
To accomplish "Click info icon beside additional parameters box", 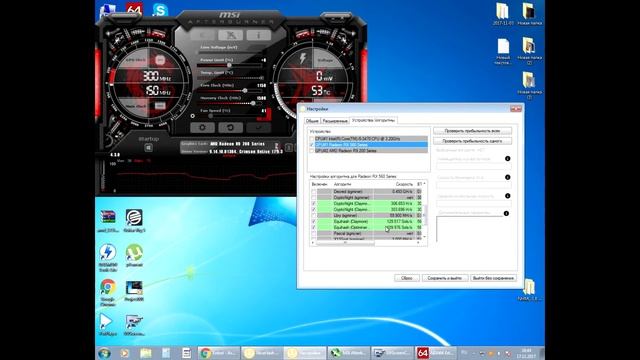I will 506,213.
